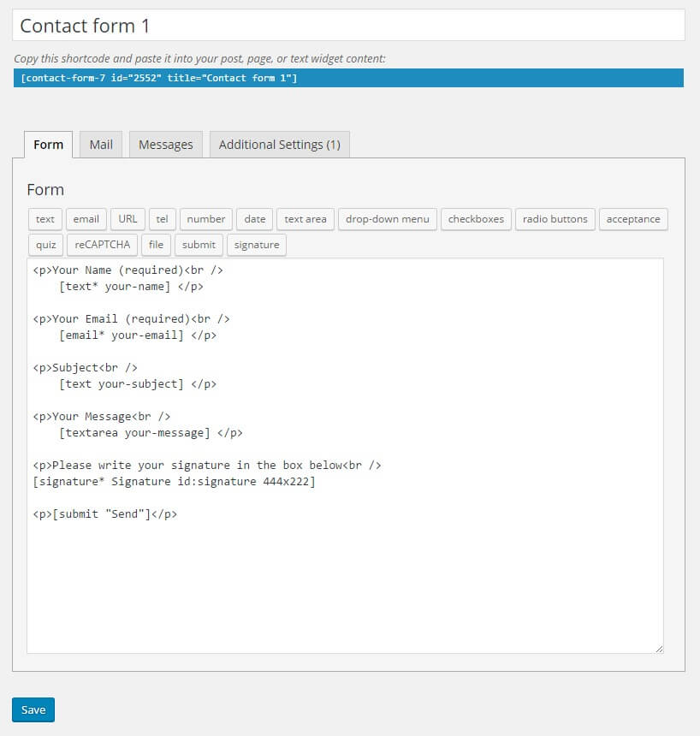Click the file upload tag button
Screen dimensions: 700x736
coord(156,245)
